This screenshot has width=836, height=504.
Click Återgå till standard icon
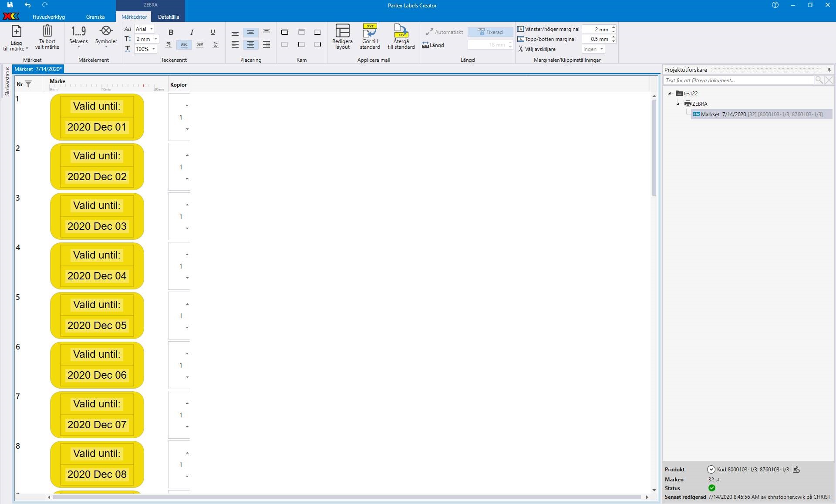pyautogui.click(x=401, y=31)
